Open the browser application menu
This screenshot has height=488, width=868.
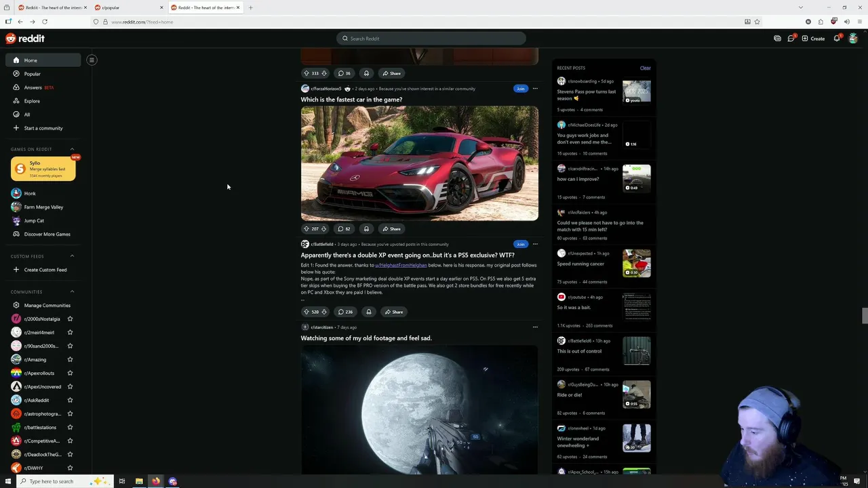click(859, 22)
